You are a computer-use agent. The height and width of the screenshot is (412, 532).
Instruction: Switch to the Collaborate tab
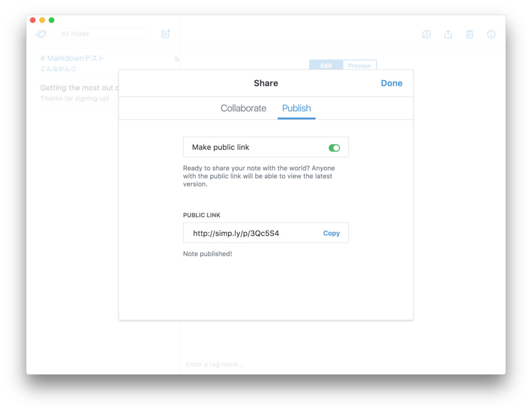(x=244, y=108)
